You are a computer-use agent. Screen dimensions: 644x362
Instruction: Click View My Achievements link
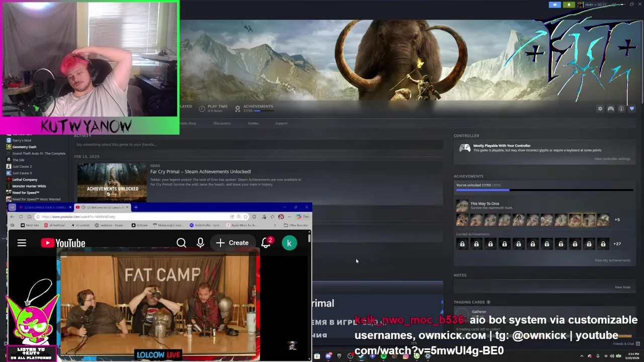[612, 260]
